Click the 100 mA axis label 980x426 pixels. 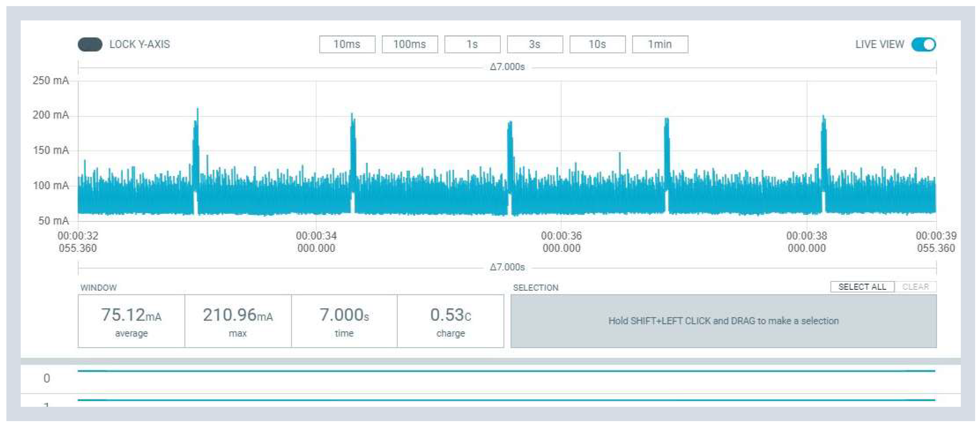click(51, 185)
